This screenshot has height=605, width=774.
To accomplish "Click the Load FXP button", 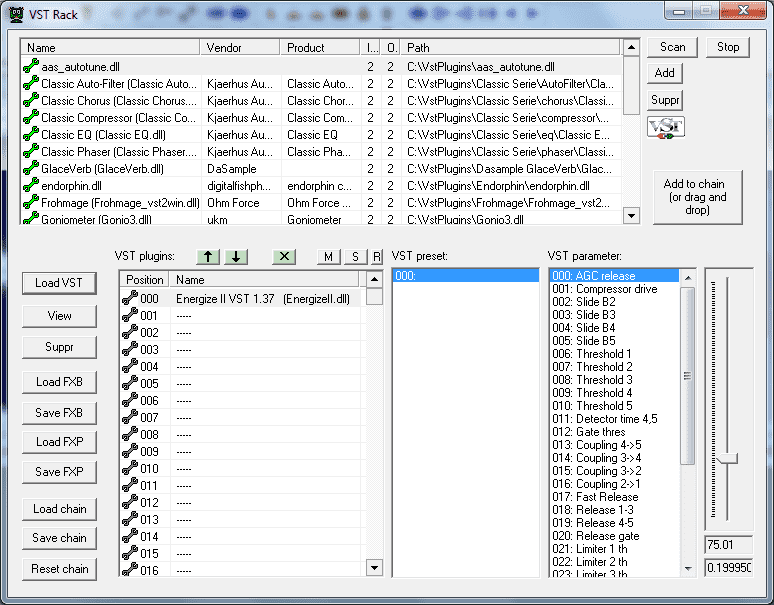I will tap(59, 442).
